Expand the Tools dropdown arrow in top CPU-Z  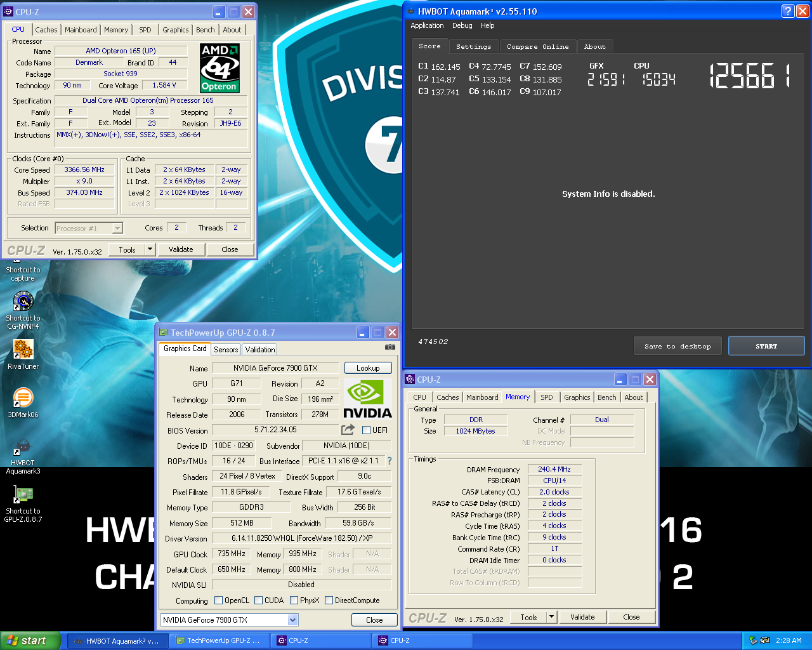[150, 249]
